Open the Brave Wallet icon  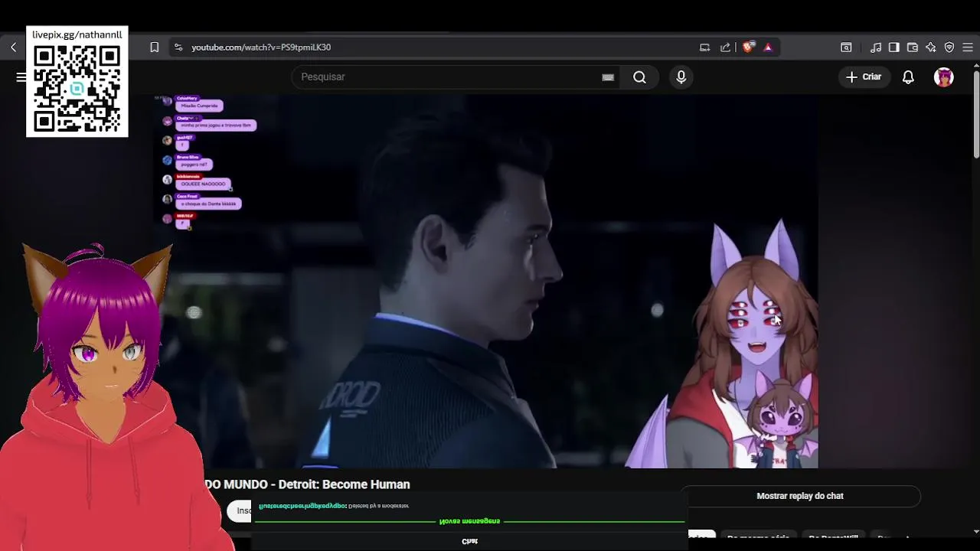[912, 47]
